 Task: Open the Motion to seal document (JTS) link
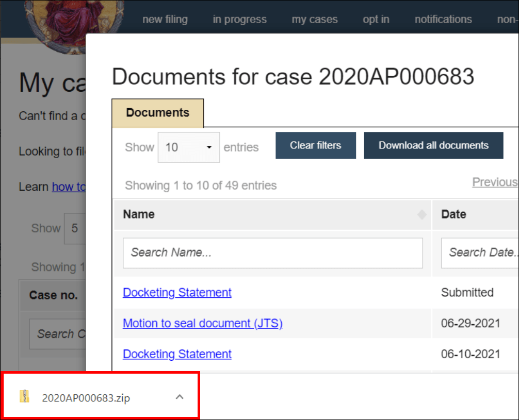[202, 323]
